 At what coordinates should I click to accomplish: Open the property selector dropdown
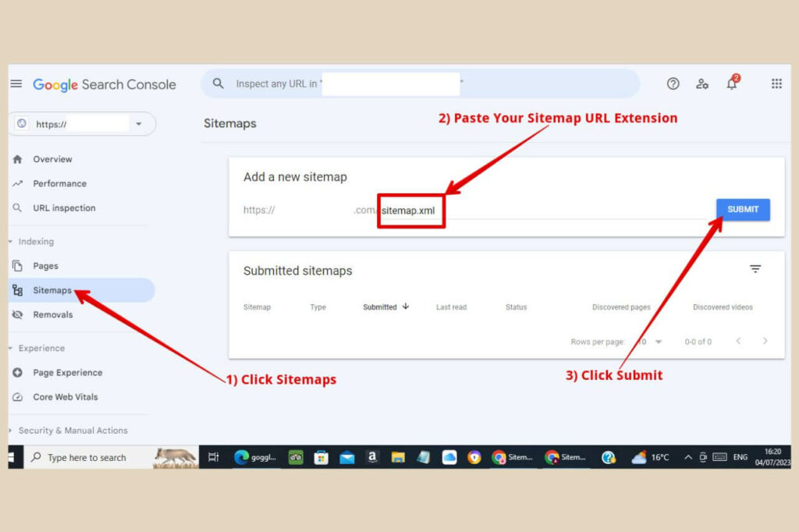[83, 124]
